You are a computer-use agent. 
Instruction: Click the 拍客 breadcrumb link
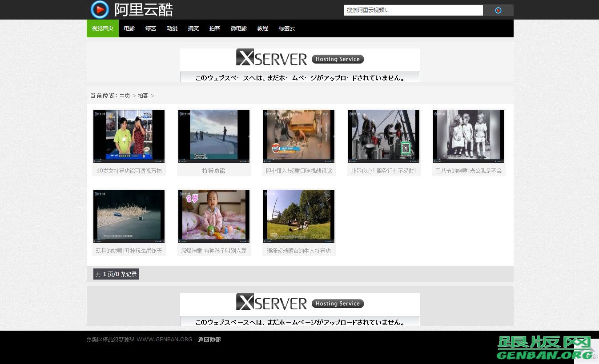tap(143, 96)
